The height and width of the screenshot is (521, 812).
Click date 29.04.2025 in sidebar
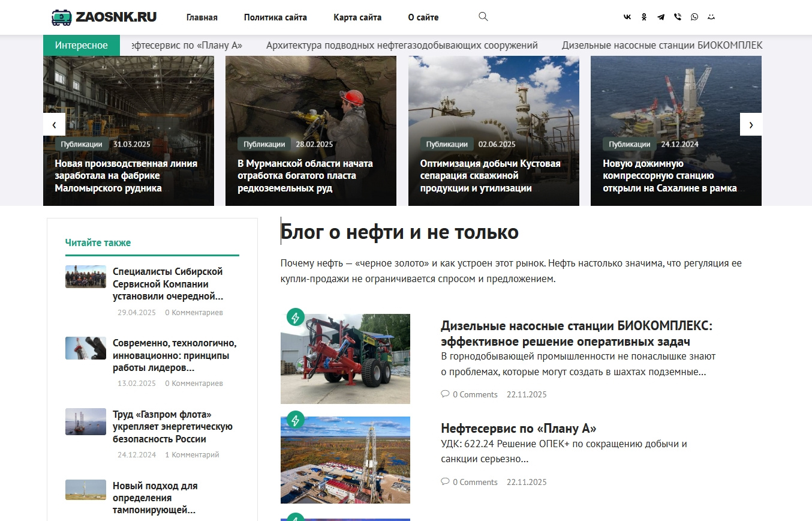(x=137, y=313)
